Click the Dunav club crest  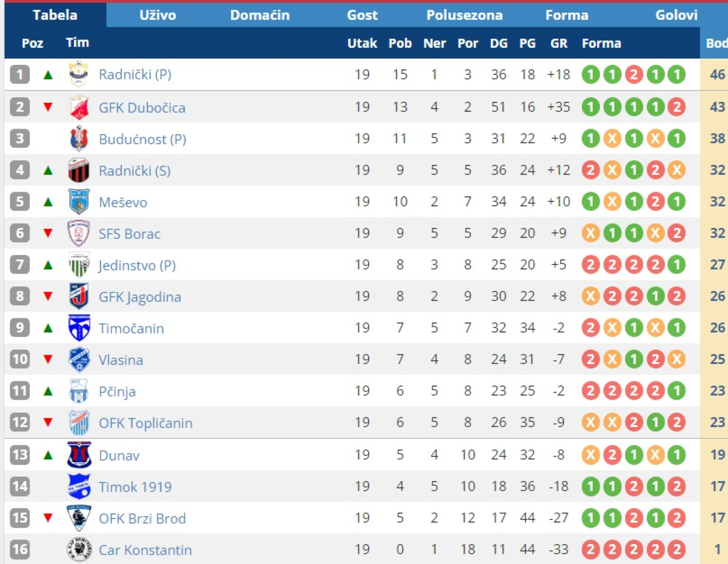(78, 455)
